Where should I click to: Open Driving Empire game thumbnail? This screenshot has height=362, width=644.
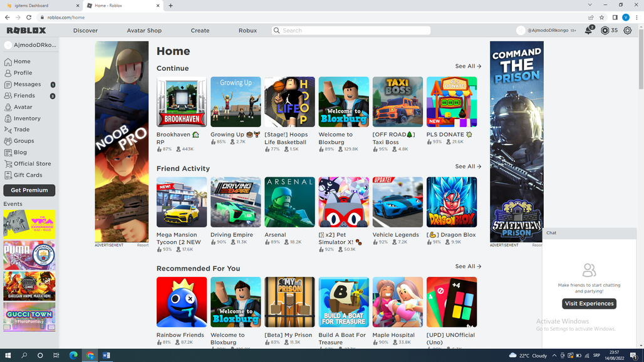tap(236, 202)
